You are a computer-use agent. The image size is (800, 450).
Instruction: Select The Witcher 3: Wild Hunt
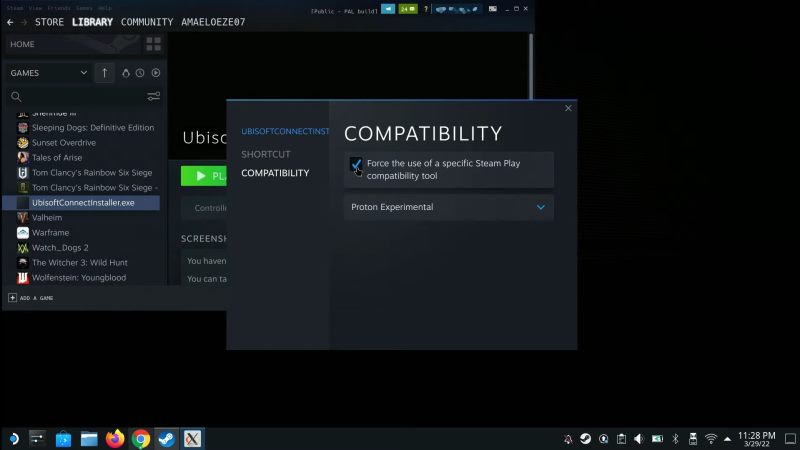point(82,262)
